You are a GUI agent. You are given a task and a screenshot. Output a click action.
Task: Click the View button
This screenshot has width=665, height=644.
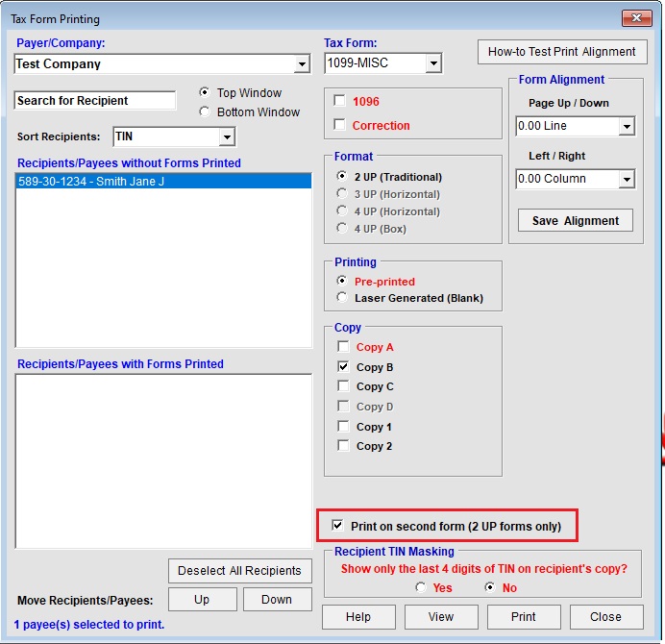click(441, 617)
